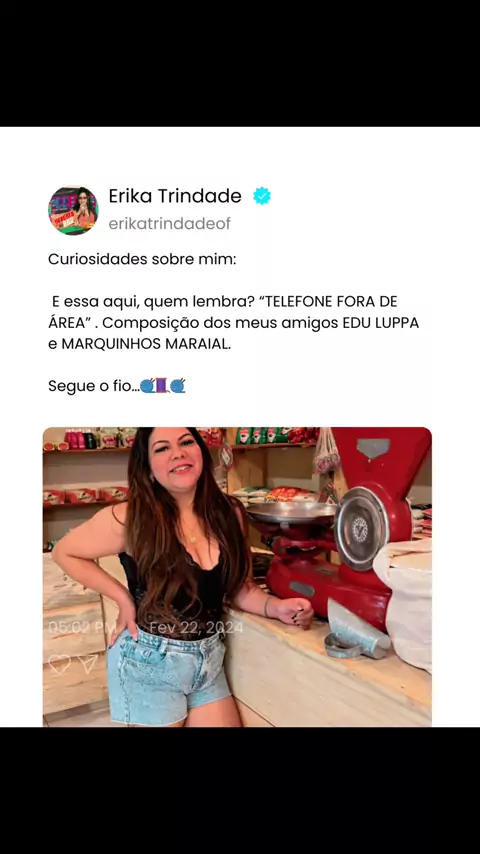Click the metal scoop on the counter
480x854 pixels.
pyautogui.click(x=356, y=630)
